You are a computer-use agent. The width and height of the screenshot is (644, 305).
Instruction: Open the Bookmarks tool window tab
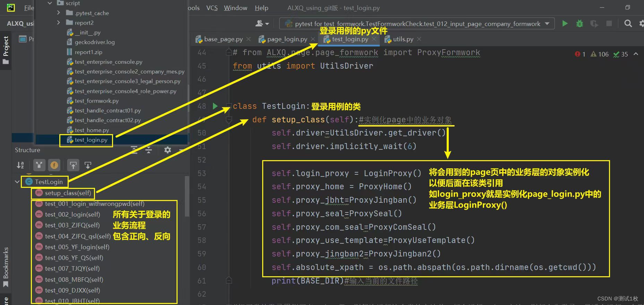[x=6, y=267]
